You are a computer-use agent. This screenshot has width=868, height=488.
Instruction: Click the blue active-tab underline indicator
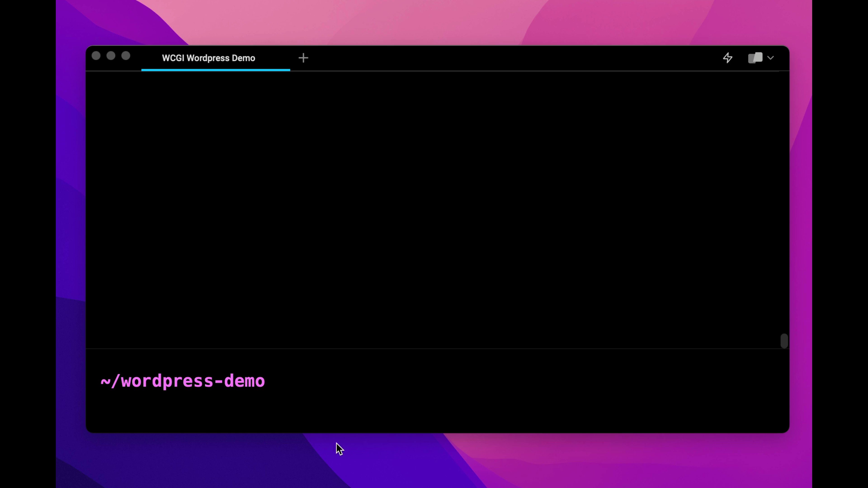[215, 70]
